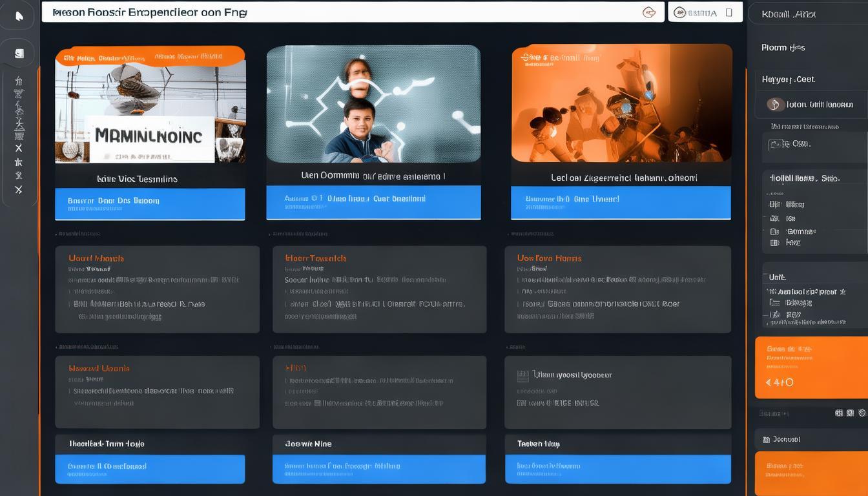868x496 pixels.
Task: Open the thumbnail showing the boy in blue jacket
Action: point(373,104)
